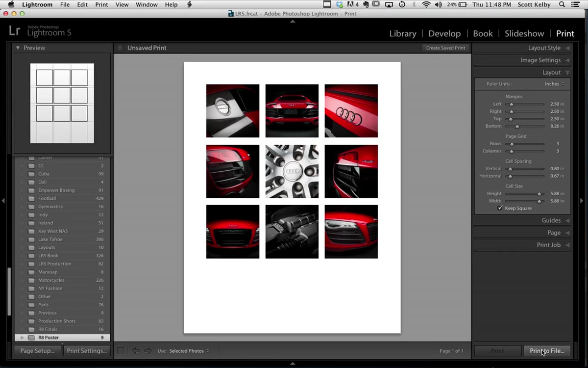The height and width of the screenshot is (368, 588).
Task: Select the Production Shots collection row
Action: (62, 321)
